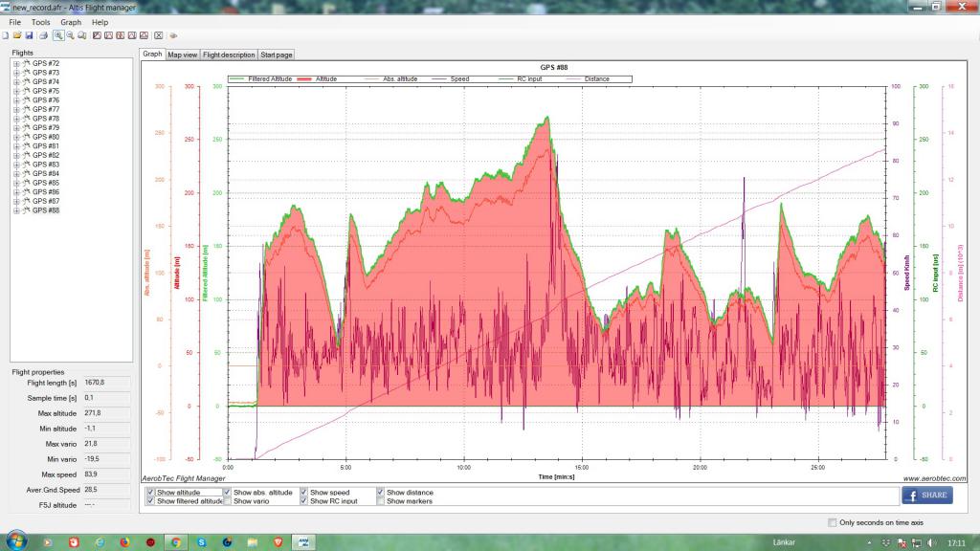Save the record using the floppy disk icon
Screen dimensions: 980x551
coord(29,35)
